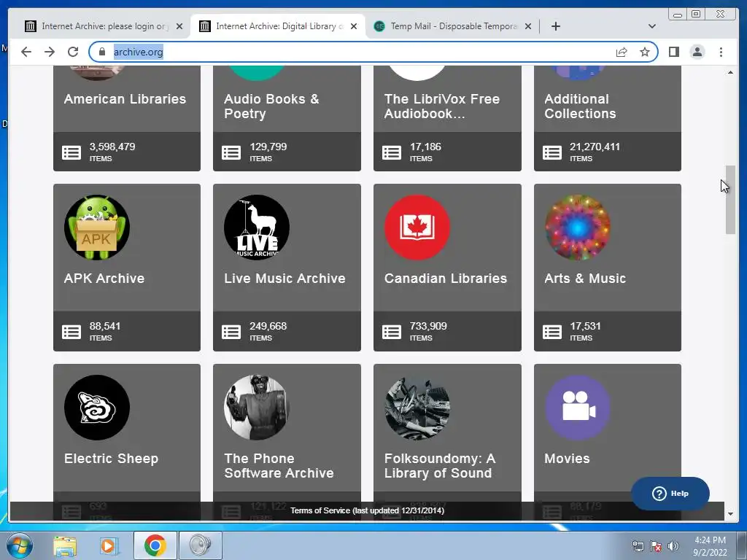Open the Canadian Libraries maple leaf icon

click(417, 227)
